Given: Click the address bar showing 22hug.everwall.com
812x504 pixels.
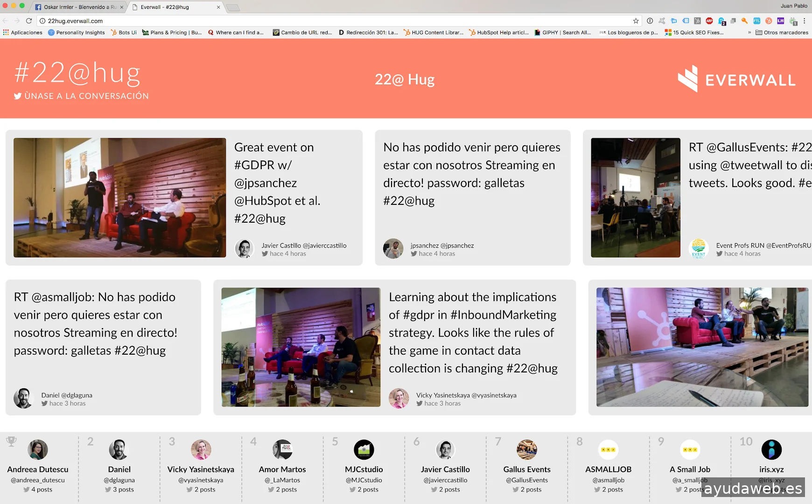Looking at the screenshot, I should [327, 21].
